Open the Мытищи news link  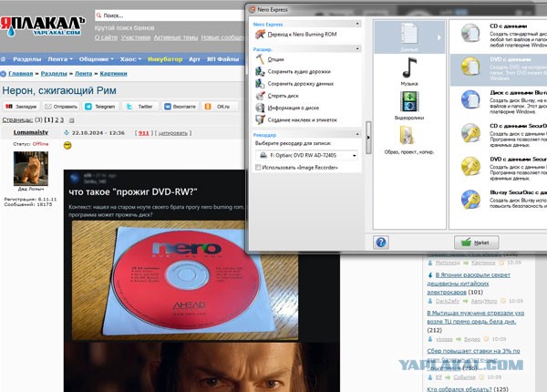476,317
